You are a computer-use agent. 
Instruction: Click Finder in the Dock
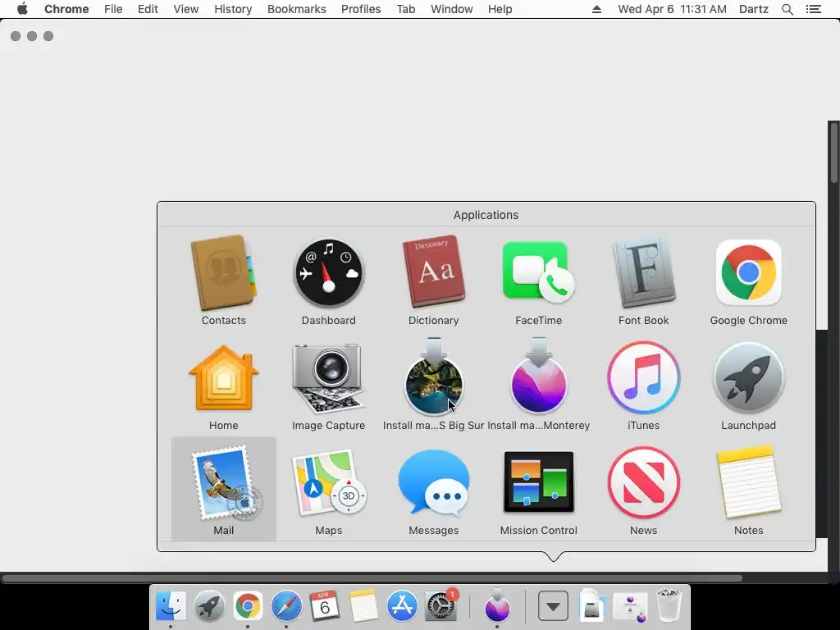coord(171,606)
